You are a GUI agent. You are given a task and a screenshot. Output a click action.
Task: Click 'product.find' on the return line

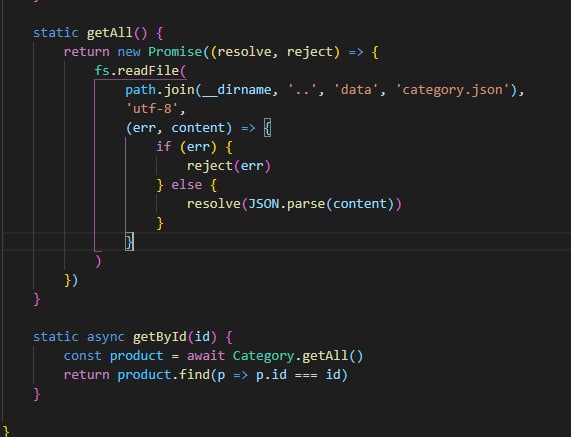[164, 374]
